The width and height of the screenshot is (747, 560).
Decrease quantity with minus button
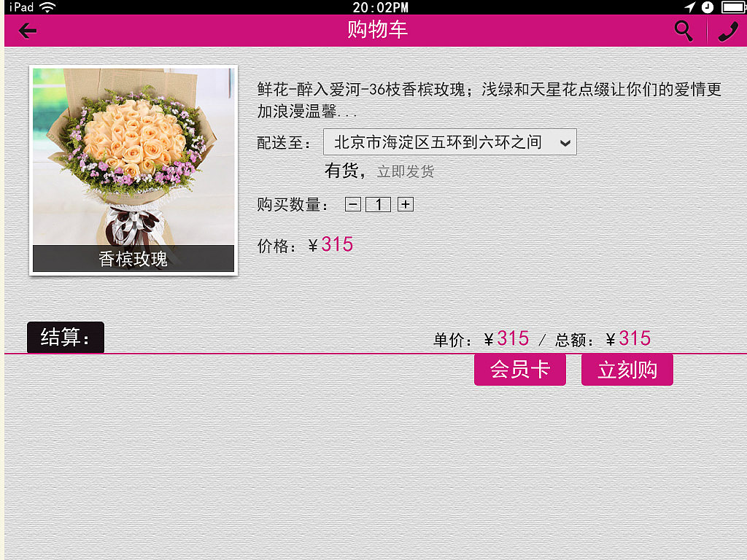click(x=353, y=205)
